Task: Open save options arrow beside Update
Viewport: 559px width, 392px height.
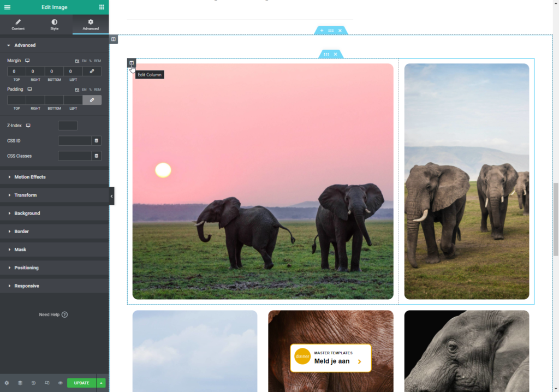Action: coord(102,383)
